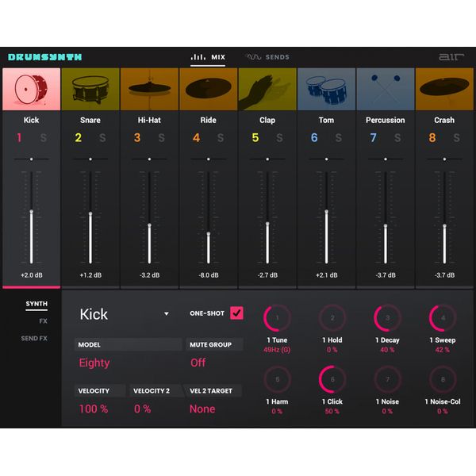The width and height of the screenshot is (476, 476).
Task: Click the Hi-Hat channel name label
Action: click(149, 121)
